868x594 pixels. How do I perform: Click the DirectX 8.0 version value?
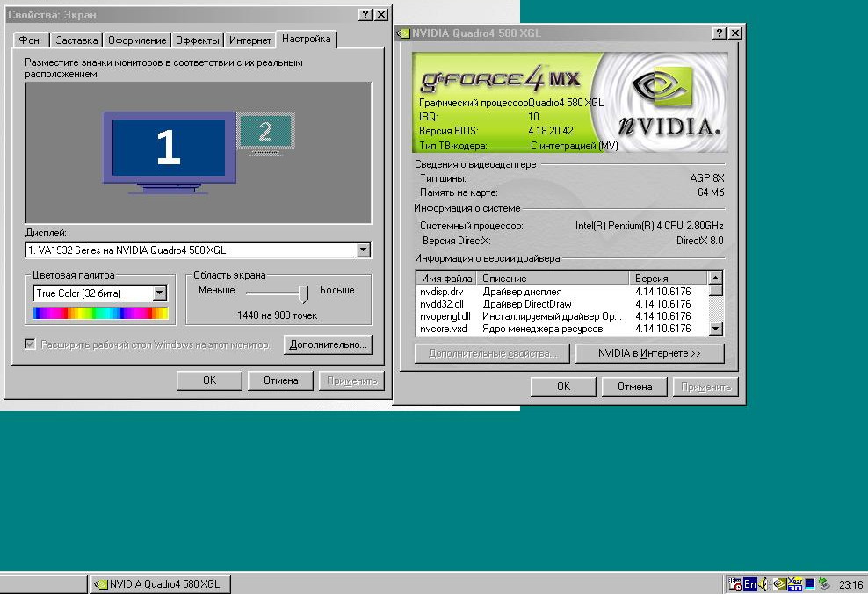pos(699,241)
